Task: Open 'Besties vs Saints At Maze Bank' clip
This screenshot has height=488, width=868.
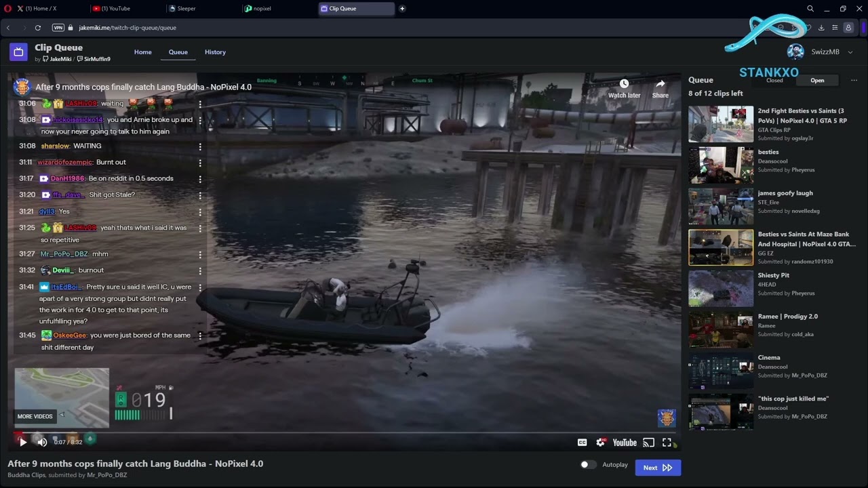Action: point(774,247)
